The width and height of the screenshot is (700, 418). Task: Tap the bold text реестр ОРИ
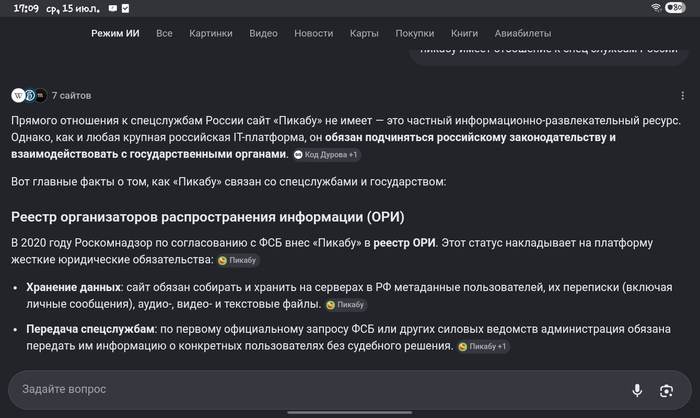[404, 243]
